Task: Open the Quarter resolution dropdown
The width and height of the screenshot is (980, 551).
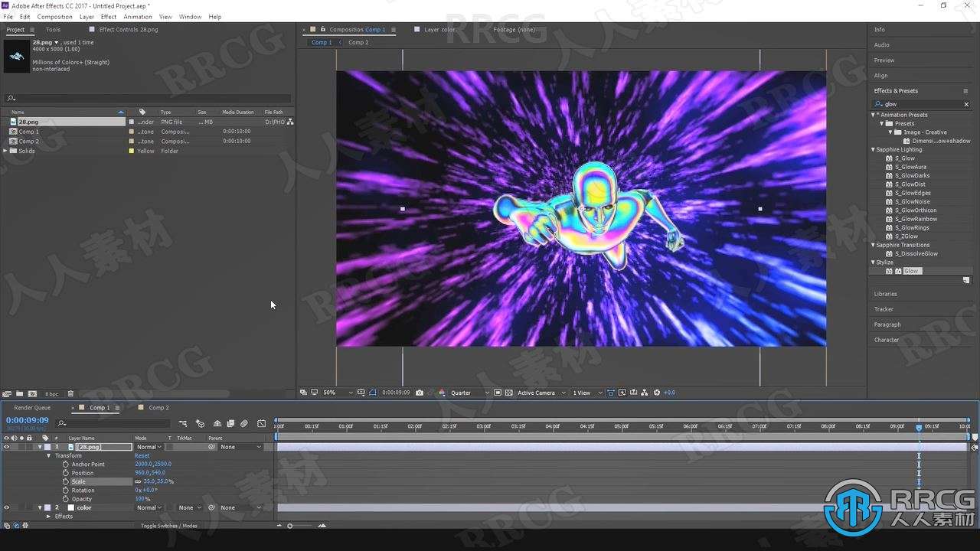Action: coord(469,393)
